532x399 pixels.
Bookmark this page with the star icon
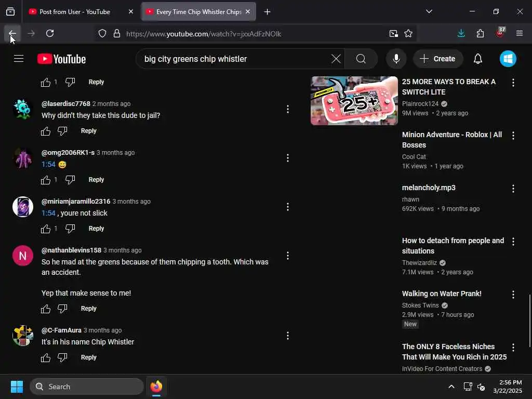pos(408,34)
